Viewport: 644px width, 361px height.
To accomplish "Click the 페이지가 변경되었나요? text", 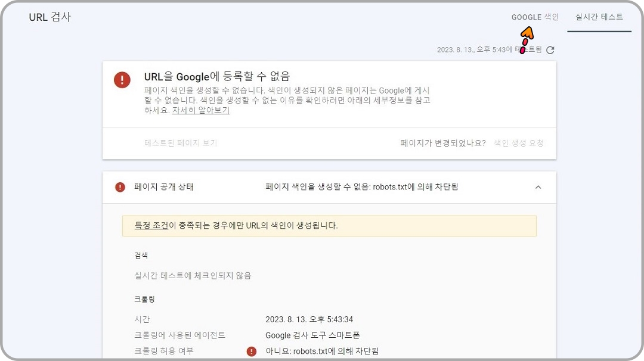I will 442,143.
